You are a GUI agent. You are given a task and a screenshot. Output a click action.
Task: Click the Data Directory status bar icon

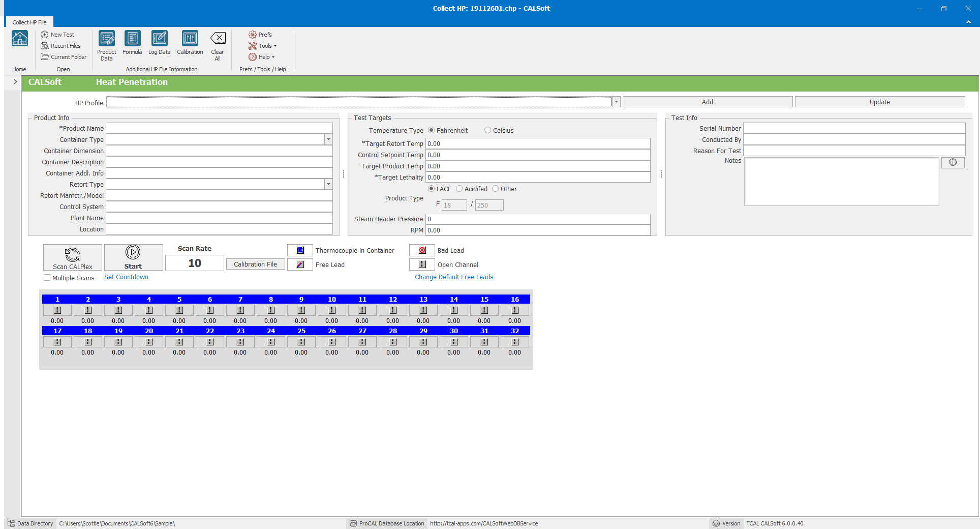coord(11,523)
